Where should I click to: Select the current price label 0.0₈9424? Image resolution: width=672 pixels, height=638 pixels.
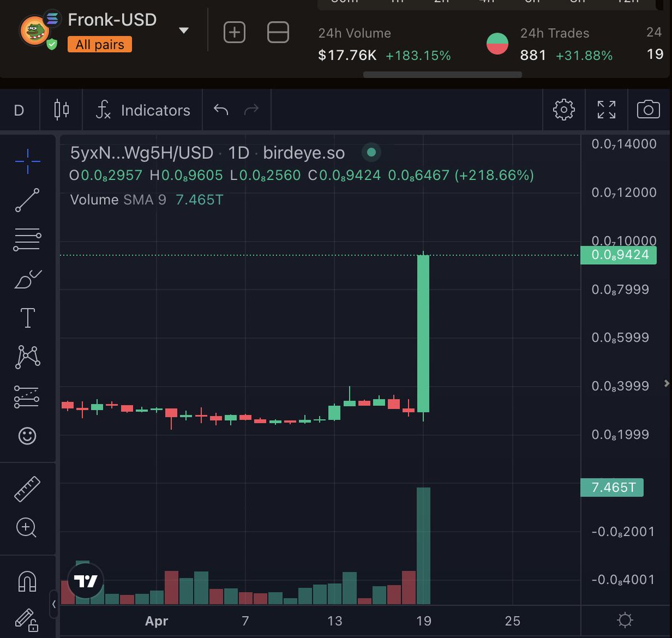click(618, 255)
